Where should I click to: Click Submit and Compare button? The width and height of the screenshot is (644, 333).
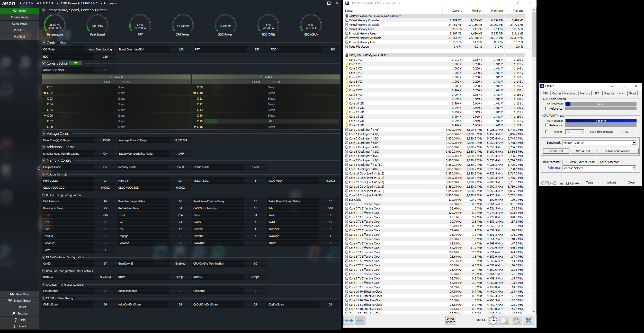click(618, 151)
